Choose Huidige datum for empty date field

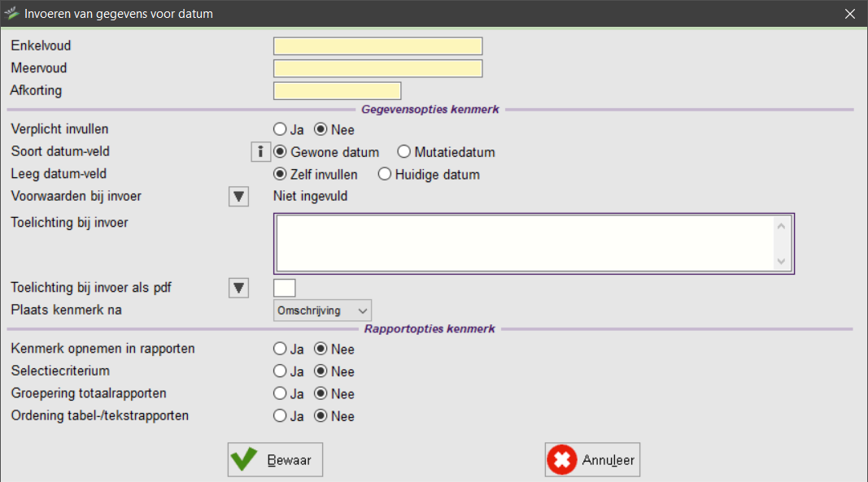click(385, 174)
